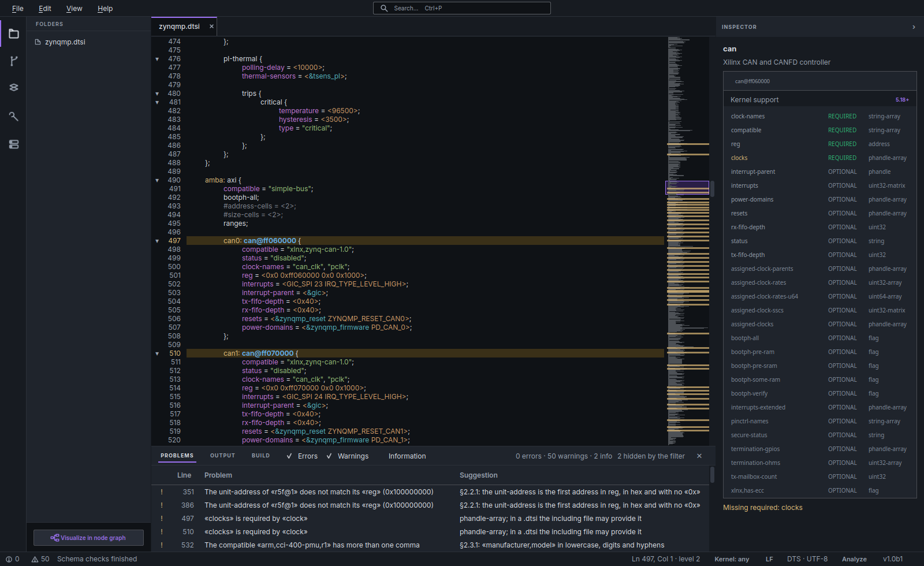The width and height of the screenshot is (924, 566).
Task: Collapse the amba: axi node at line 490
Action: 157,180
